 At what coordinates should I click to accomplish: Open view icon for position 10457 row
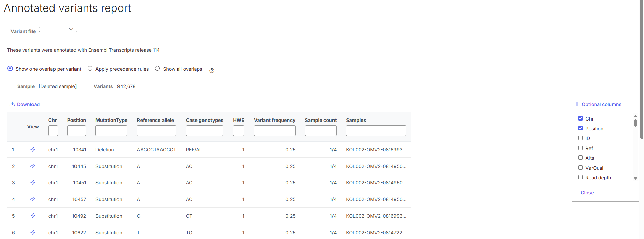tap(33, 199)
